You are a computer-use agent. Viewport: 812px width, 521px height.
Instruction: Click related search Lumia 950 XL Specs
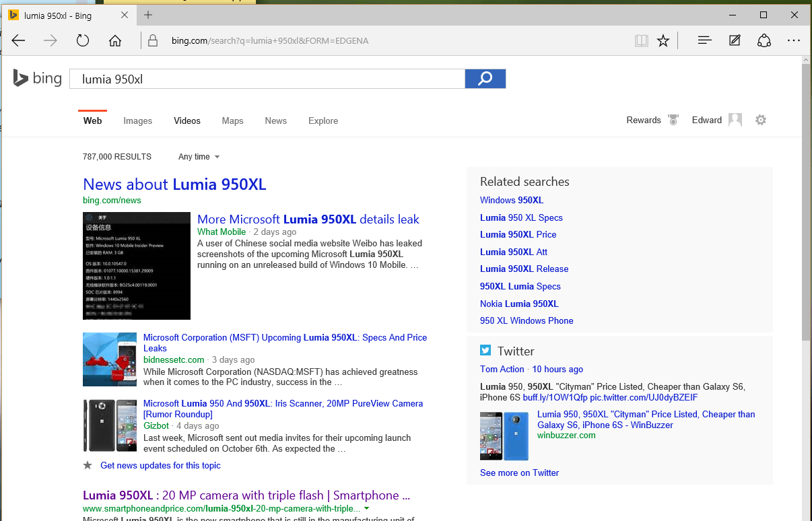(x=521, y=217)
